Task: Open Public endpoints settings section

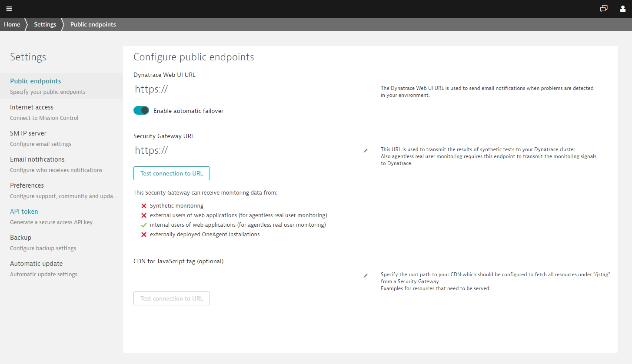Action: pos(61,86)
